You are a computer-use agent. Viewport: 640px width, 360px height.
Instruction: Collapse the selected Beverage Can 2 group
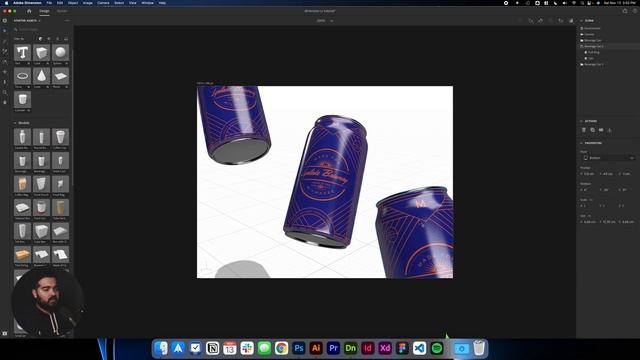(582, 46)
